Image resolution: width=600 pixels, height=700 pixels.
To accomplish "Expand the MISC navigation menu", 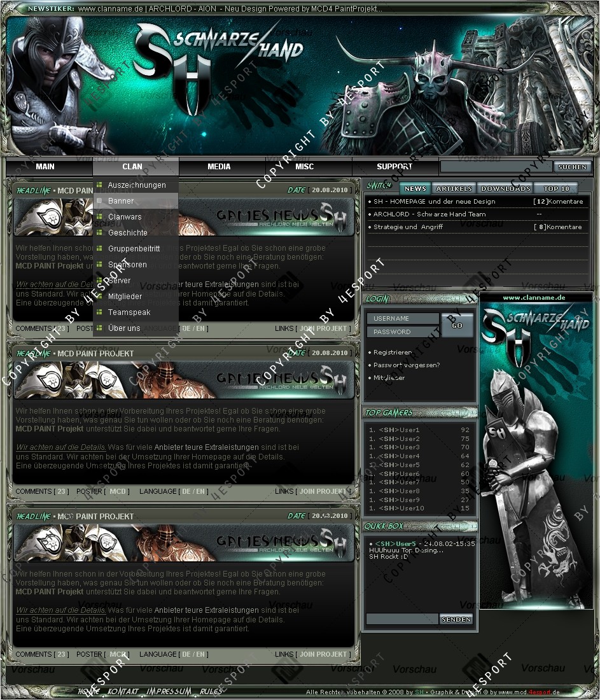I will click(x=305, y=167).
